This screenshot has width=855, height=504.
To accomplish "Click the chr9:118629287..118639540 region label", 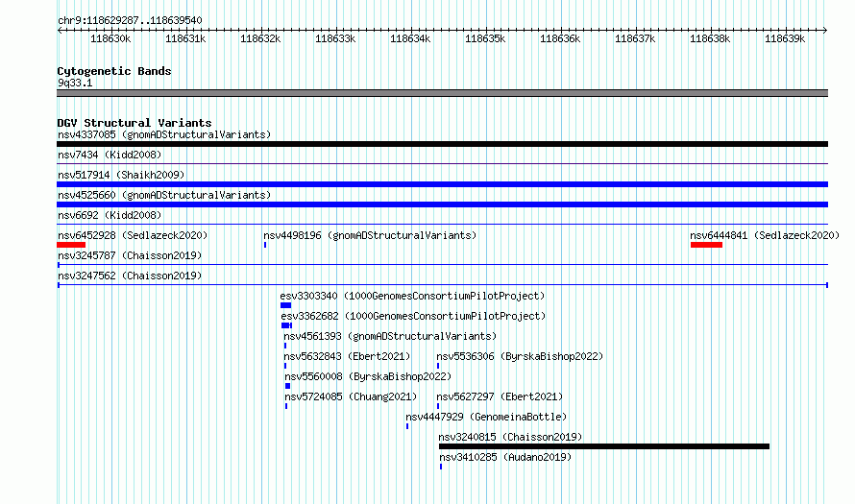I will (130, 20).
